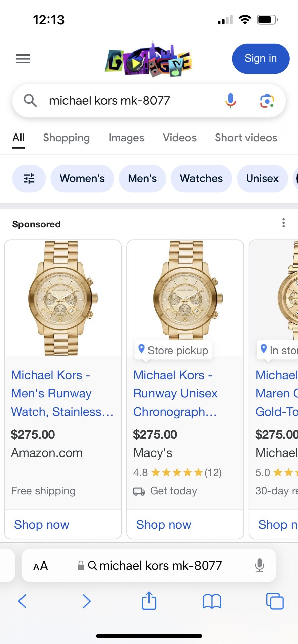Select the Women's filter chip
This screenshot has height=644, width=298.
click(x=82, y=178)
